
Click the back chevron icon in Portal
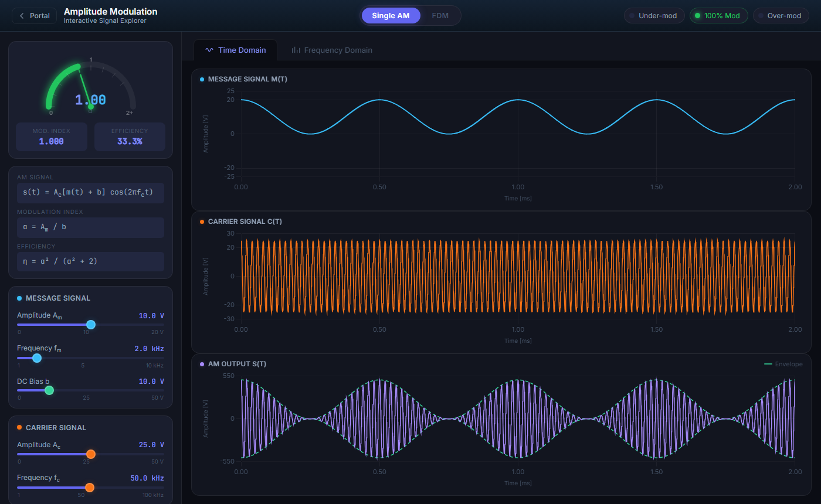[x=22, y=16]
